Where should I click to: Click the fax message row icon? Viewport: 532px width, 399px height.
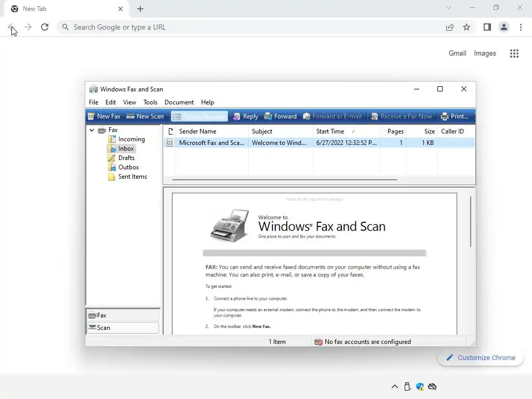(x=170, y=143)
